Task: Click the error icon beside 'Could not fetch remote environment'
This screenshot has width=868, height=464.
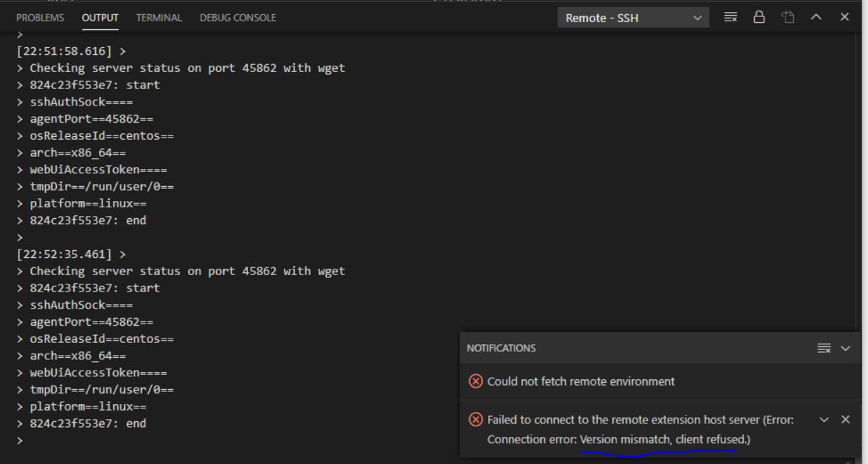Action: pos(475,381)
